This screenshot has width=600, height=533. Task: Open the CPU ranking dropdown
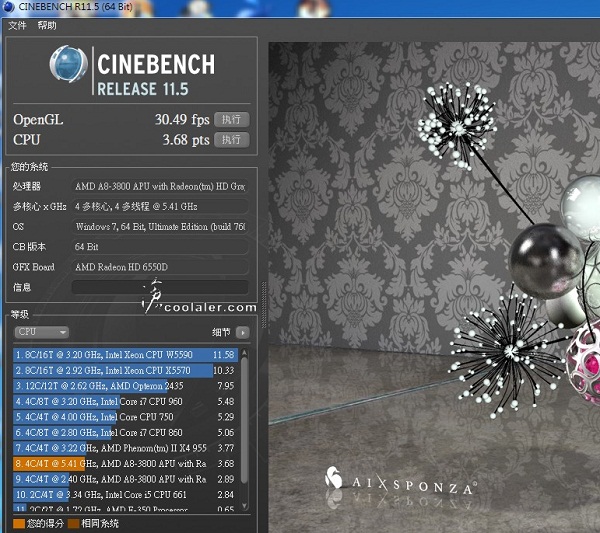(42, 332)
